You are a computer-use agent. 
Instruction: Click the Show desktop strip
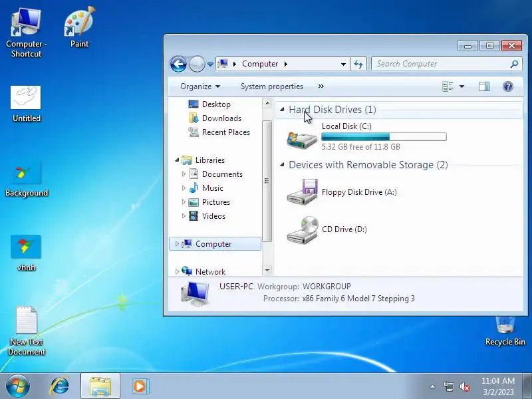pyautogui.click(x=527, y=386)
